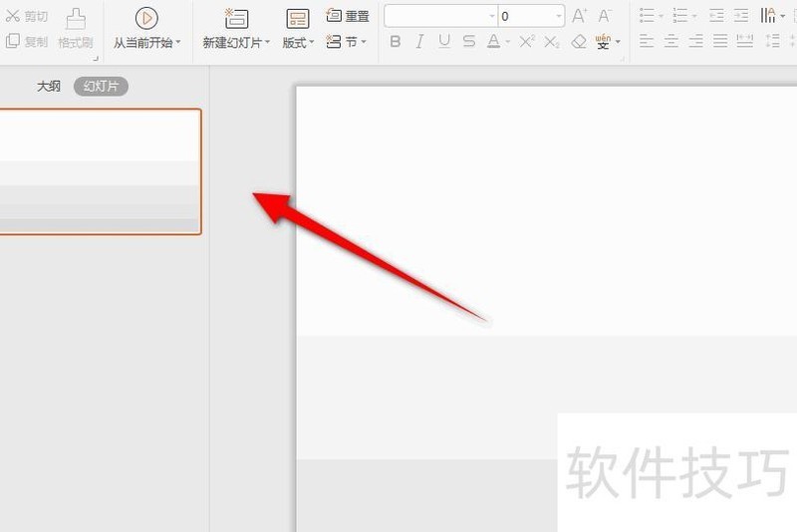
Task: Align text left
Action: pos(647,41)
